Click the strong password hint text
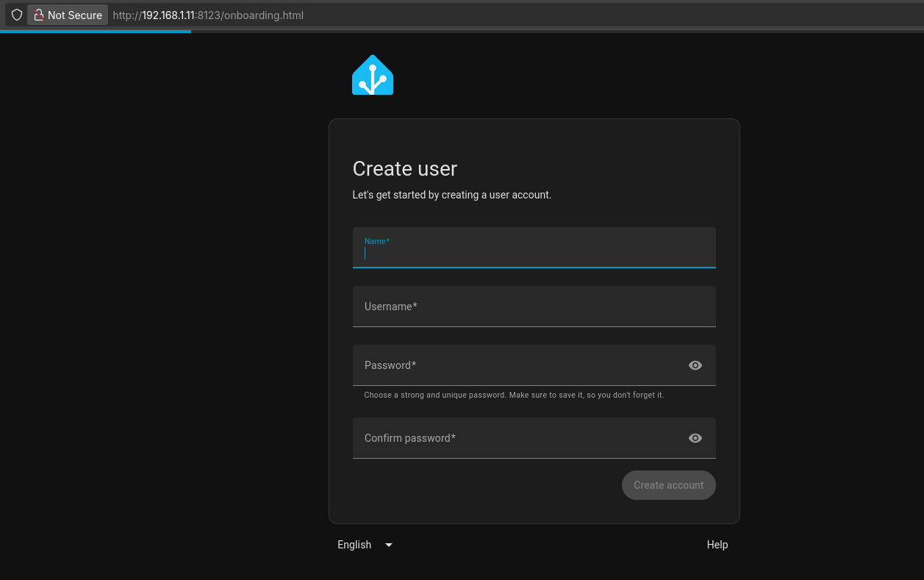Viewport: 924px width, 580px height. (x=514, y=395)
